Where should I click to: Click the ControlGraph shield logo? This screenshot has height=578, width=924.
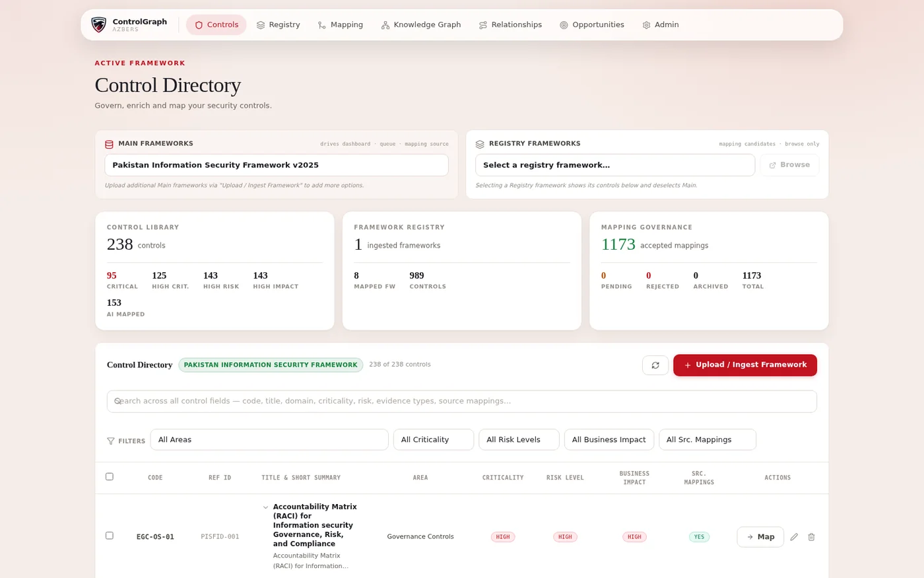[98, 25]
